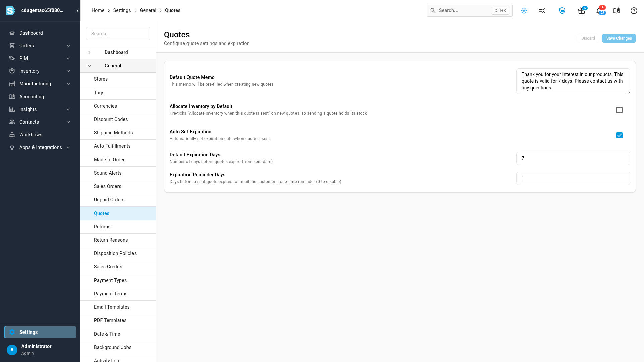Screen dimensions: 644x362
Task: Click the settings Search field in the side list
Action: [118, 34]
